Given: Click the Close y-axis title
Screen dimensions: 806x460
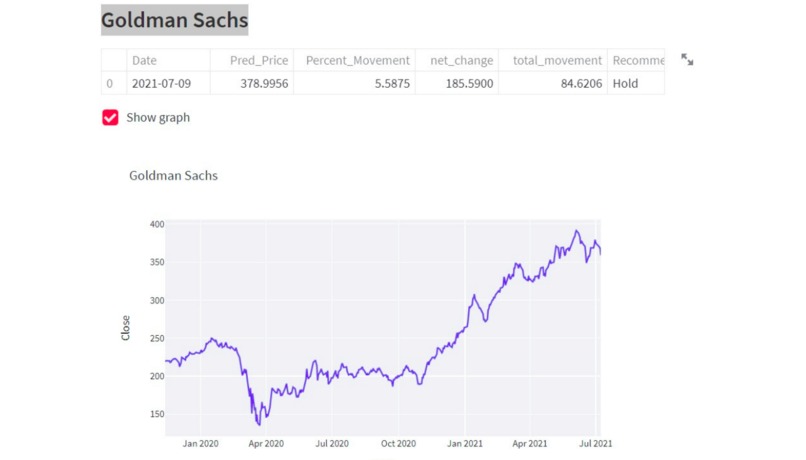Looking at the screenshot, I should click(125, 328).
